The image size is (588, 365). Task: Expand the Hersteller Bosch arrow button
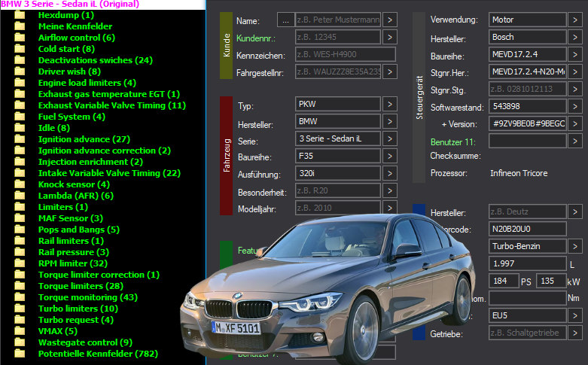point(575,37)
